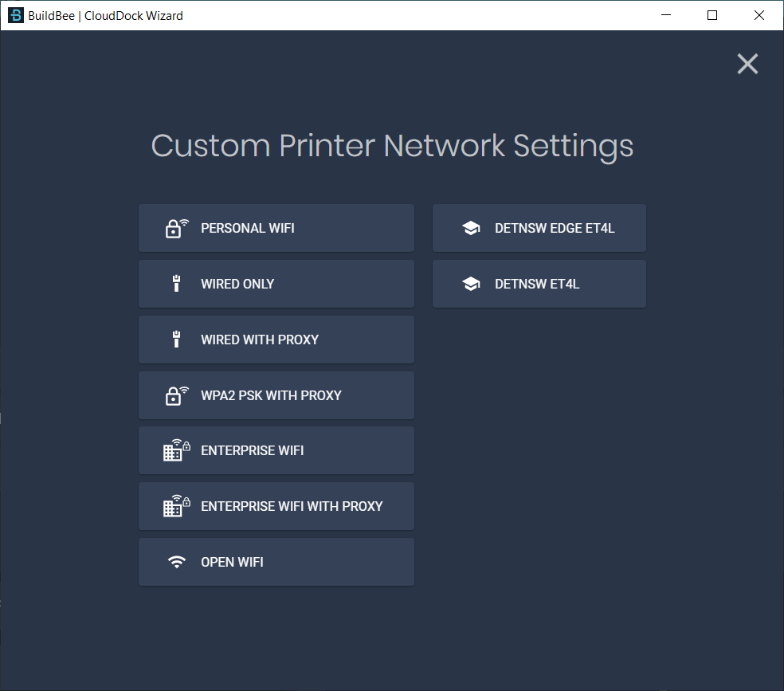Click the lock wifi icon for WPA2 PSK
This screenshot has width=784, height=691.
pos(177,395)
